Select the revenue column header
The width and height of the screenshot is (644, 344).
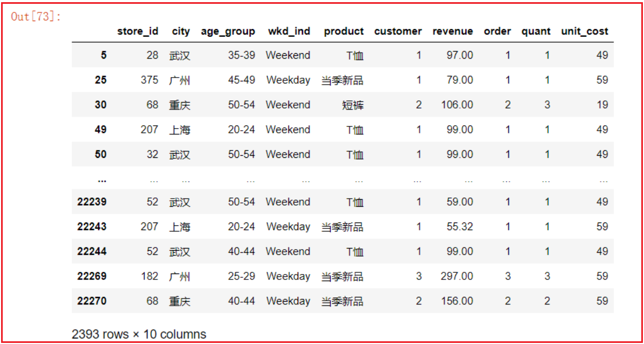pos(452,31)
